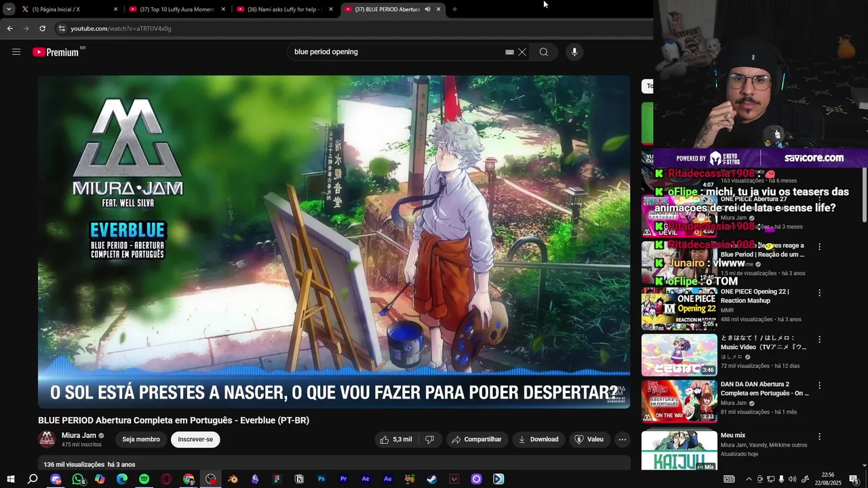
Task: Open Notion from the taskbar
Action: click(299, 479)
